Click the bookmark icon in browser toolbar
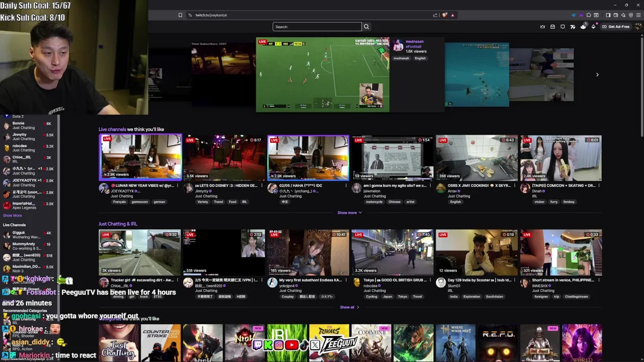The height and width of the screenshot is (362, 644). [180, 15]
